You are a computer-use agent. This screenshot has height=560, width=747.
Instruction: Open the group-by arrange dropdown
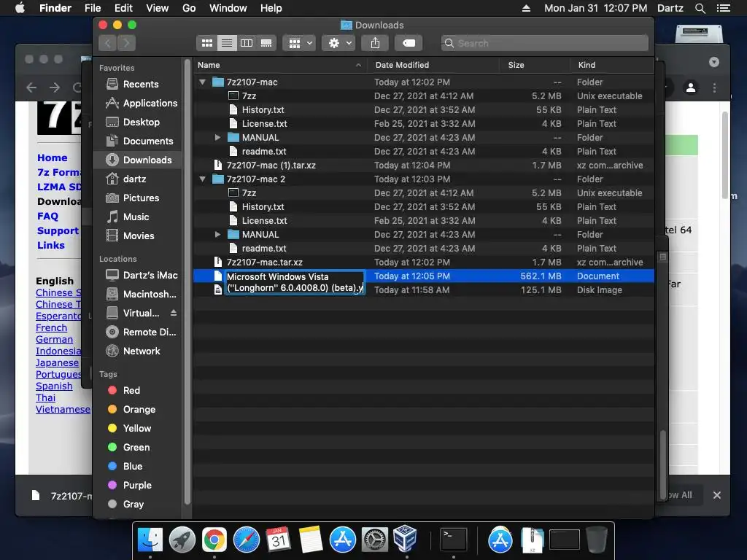299,43
